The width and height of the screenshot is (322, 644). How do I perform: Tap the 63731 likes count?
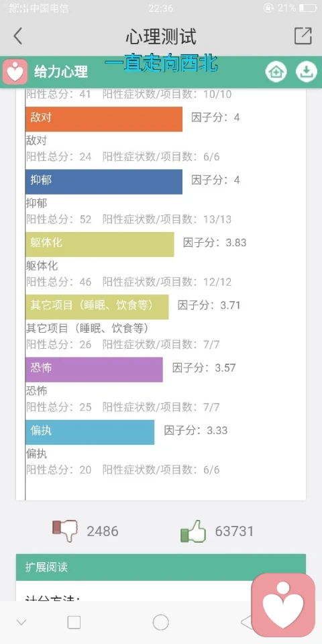[235, 531]
